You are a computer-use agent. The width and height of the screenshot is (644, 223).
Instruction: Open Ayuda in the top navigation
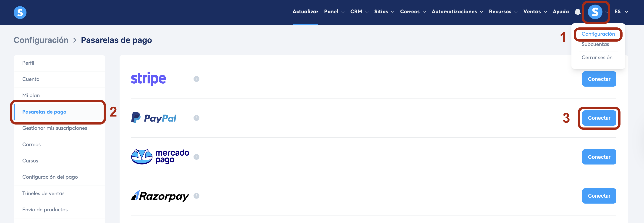pos(561,11)
